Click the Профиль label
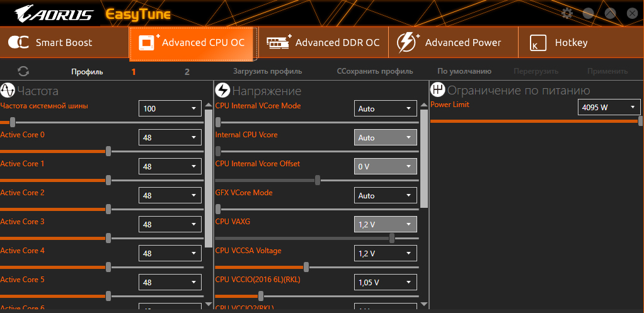644x313 pixels. [x=87, y=72]
